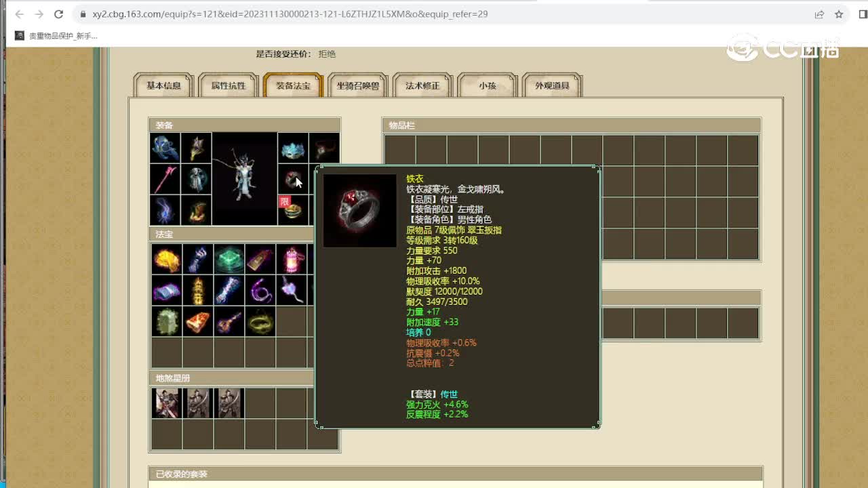868x488 pixels.
Task: Click the 已收录的套装 section header
Action: coord(456,474)
